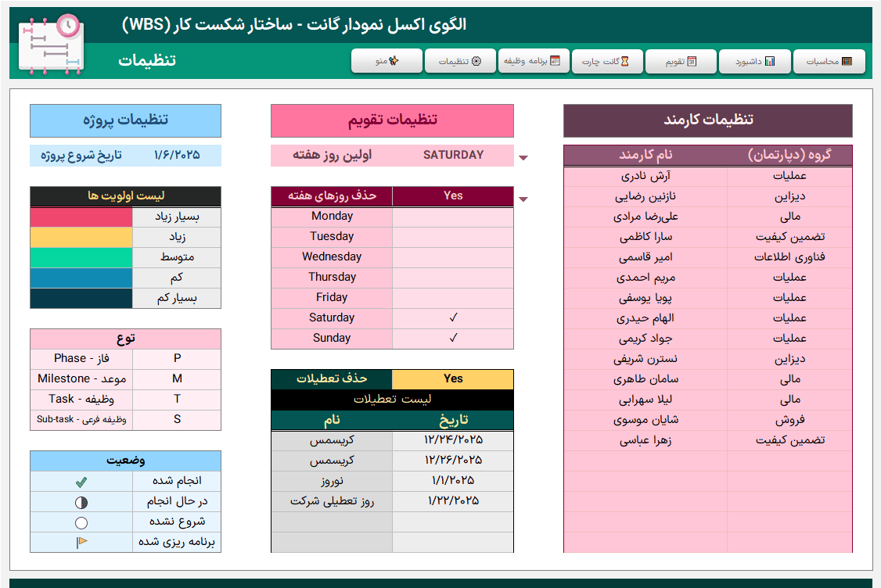Select employee name سارا کاظمی
Screen dimensions: 881x588
pyautogui.click(x=645, y=236)
